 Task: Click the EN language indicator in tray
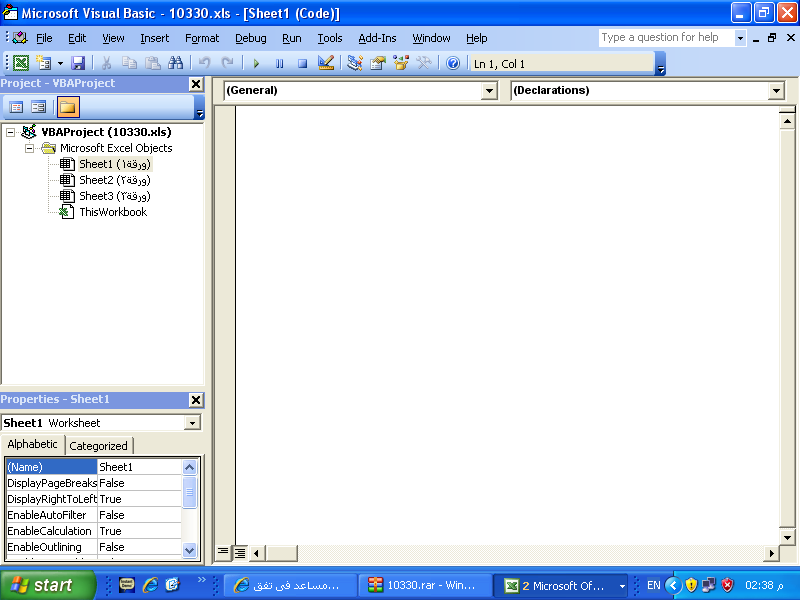point(654,585)
